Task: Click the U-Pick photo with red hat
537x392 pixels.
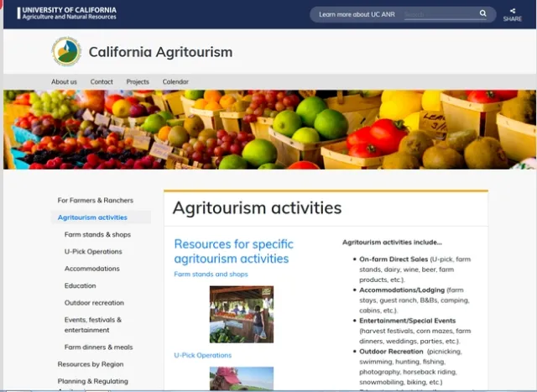Action: point(242,379)
